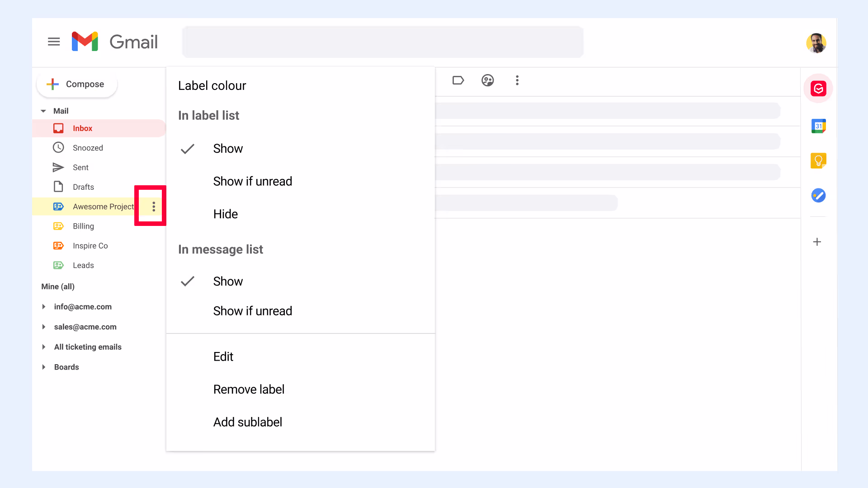Click the Leads label icon
This screenshot has width=868, height=488.
click(x=58, y=265)
